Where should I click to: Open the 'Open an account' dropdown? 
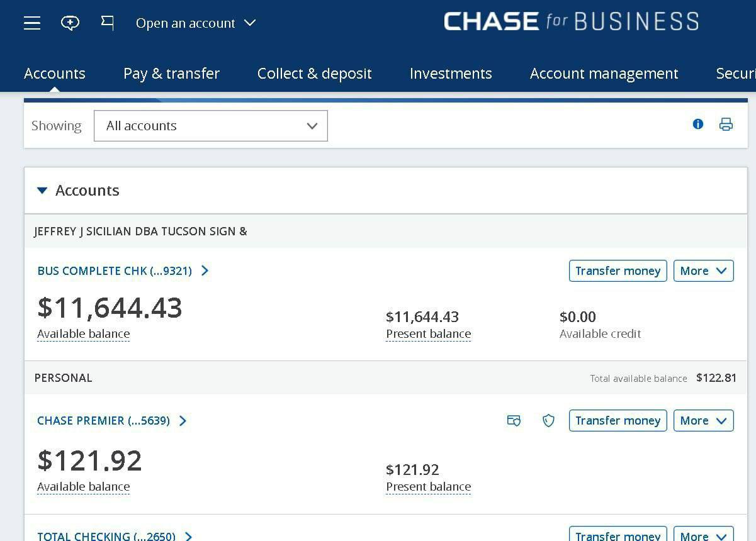tap(196, 23)
